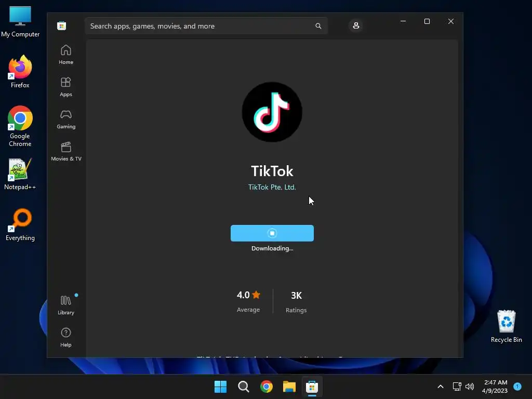The height and width of the screenshot is (399, 532).
Task: Open My Computer desktop icon
Action: tap(20, 21)
